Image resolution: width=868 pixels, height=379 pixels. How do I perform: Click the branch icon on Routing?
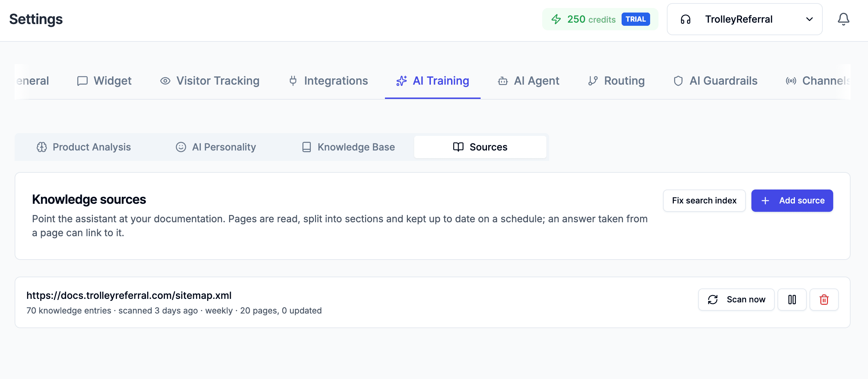[593, 81]
